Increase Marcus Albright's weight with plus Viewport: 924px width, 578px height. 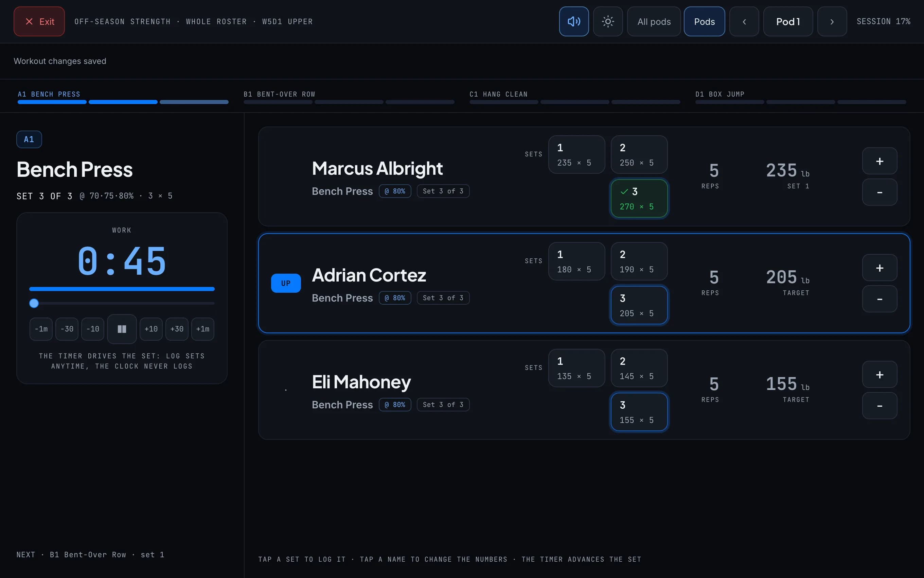pos(880,161)
